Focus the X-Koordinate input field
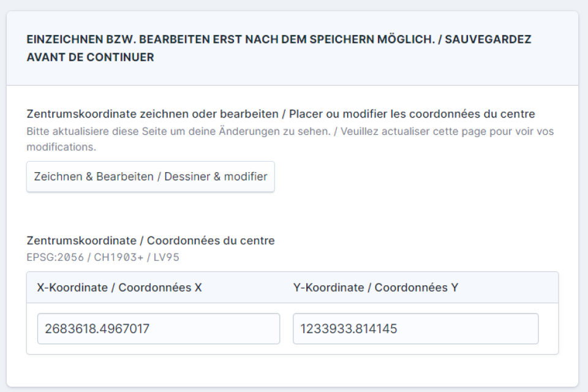 point(158,329)
